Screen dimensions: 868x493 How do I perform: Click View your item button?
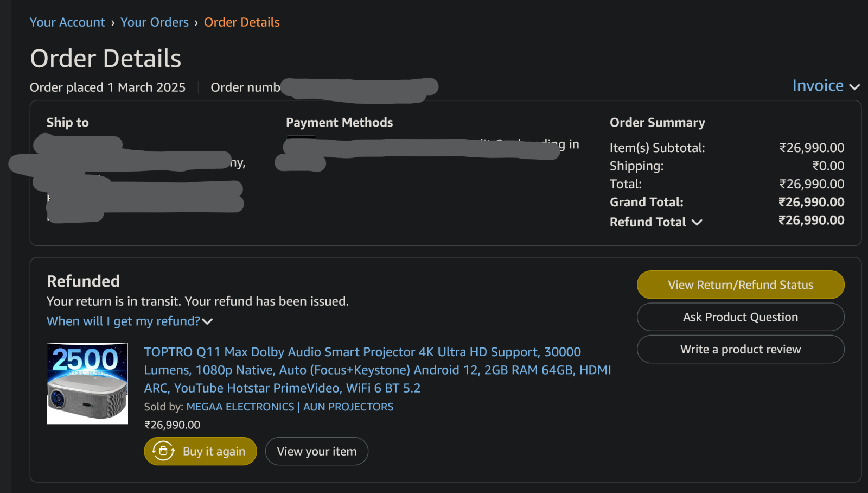coord(316,451)
